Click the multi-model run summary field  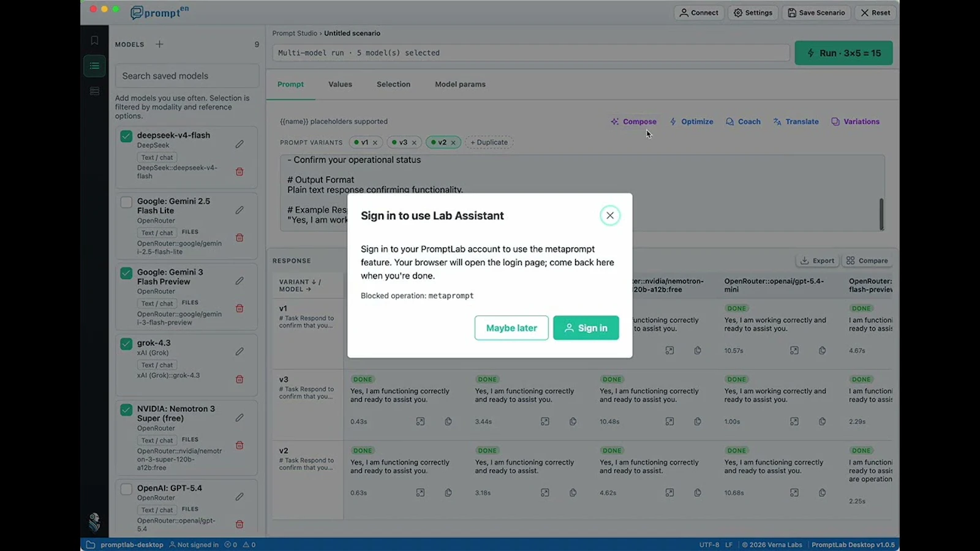(531, 53)
